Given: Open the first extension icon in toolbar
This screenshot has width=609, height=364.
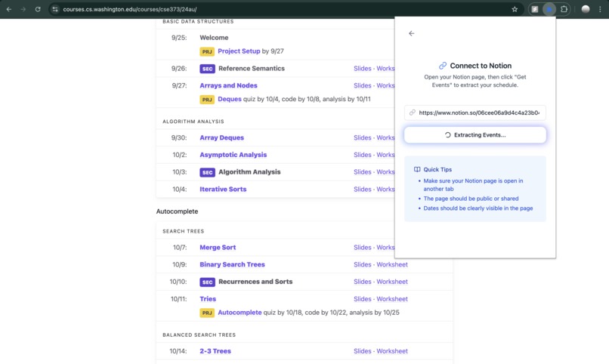Looking at the screenshot, I should coord(535,9).
